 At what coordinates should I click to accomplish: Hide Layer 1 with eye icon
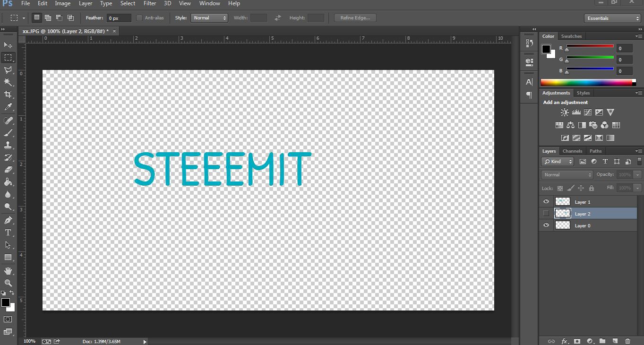click(x=546, y=202)
